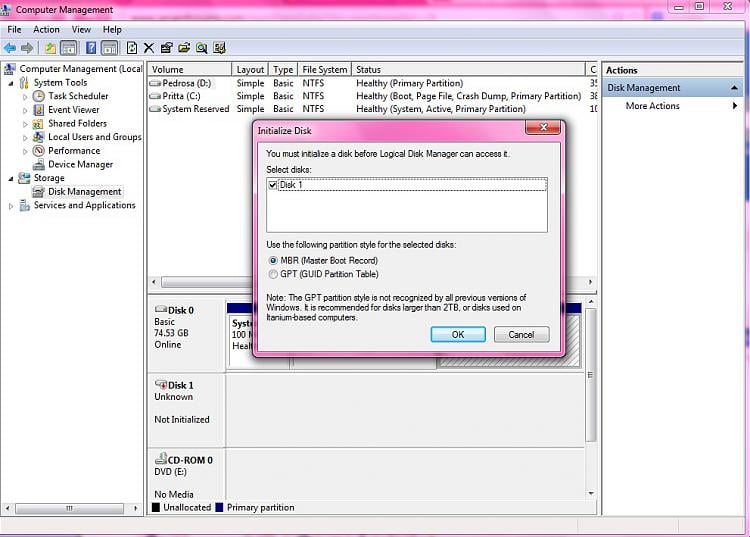The width and height of the screenshot is (750, 537).
Task: Click the Refresh toolbar icon
Action: (132, 48)
